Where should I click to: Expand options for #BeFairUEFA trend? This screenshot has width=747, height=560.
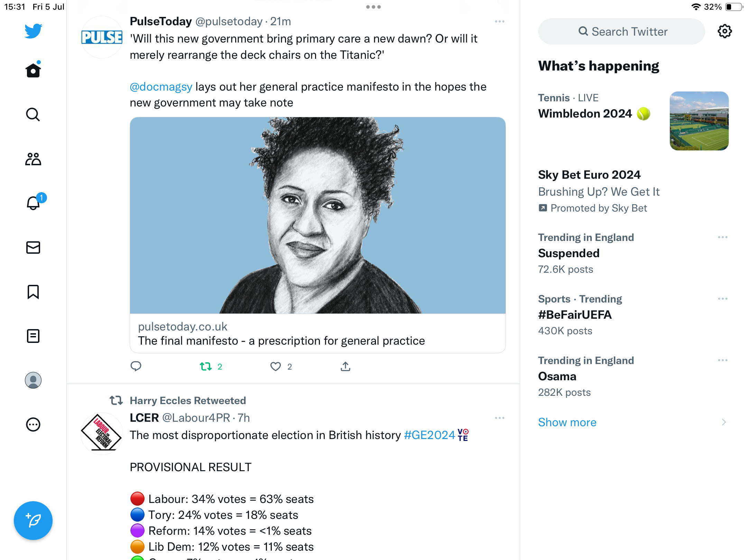[722, 299]
